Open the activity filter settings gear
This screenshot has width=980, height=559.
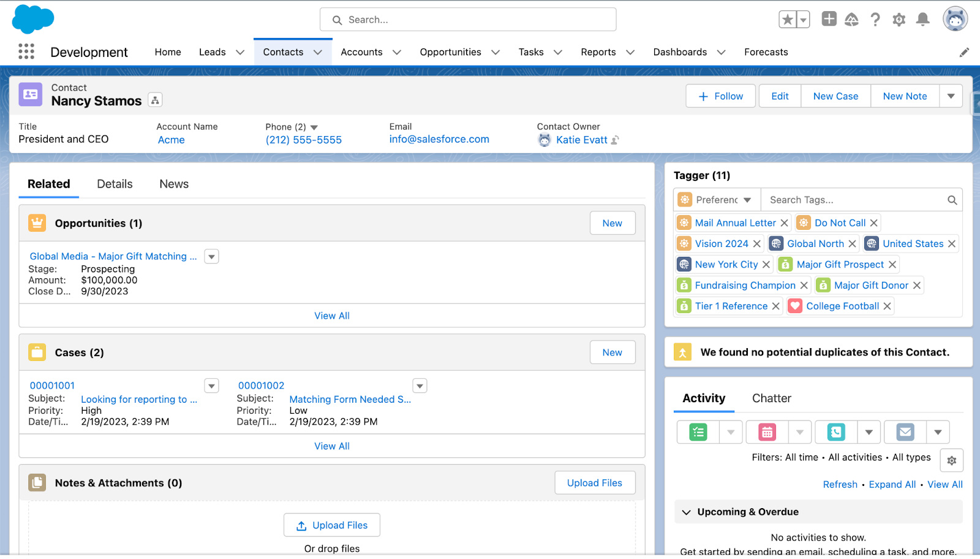951,460
